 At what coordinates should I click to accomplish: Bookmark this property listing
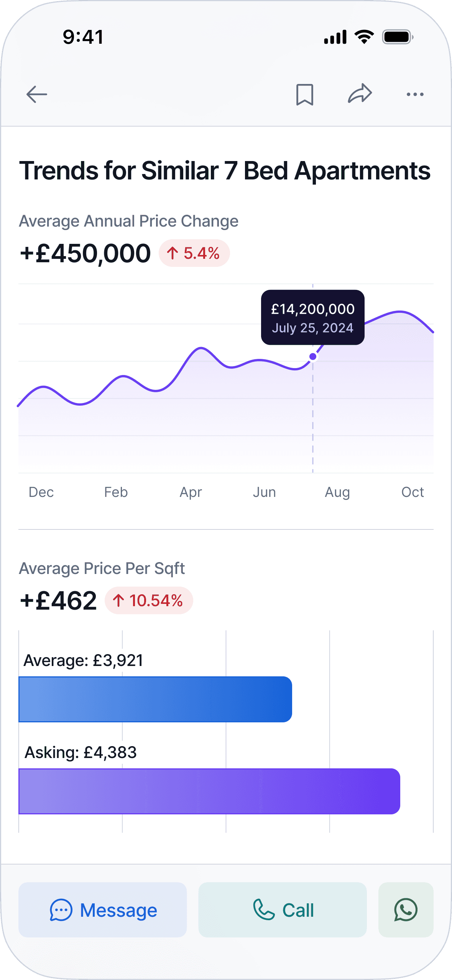305,94
